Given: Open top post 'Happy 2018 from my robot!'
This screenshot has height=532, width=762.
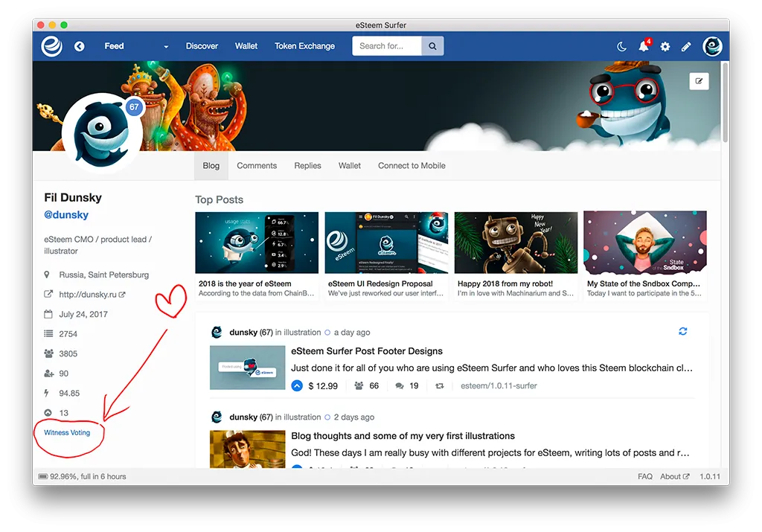Looking at the screenshot, I should [x=516, y=255].
